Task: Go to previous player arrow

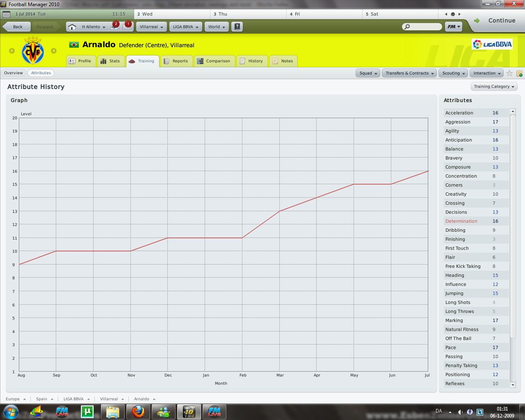Action: [12, 51]
